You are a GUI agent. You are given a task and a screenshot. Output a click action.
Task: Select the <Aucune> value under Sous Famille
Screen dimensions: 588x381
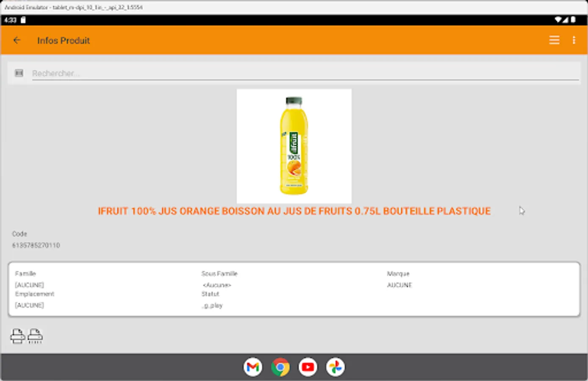click(x=217, y=285)
